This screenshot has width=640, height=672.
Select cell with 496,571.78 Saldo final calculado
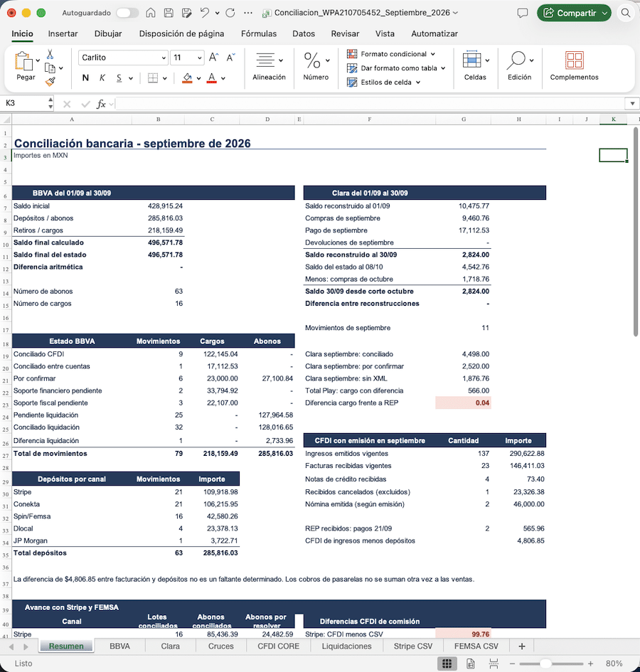point(158,242)
